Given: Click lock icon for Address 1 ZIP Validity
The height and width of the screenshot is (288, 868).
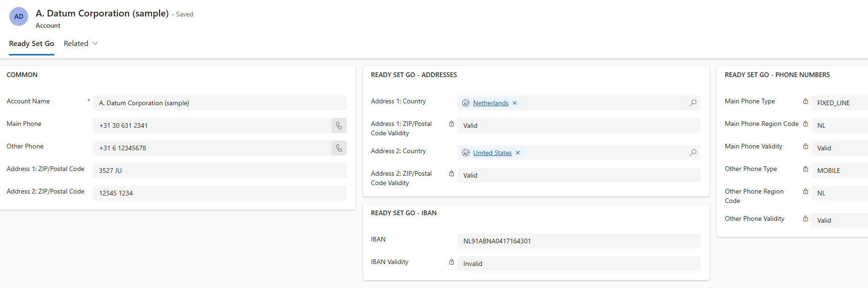Looking at the screenshot, I should 451,124.
